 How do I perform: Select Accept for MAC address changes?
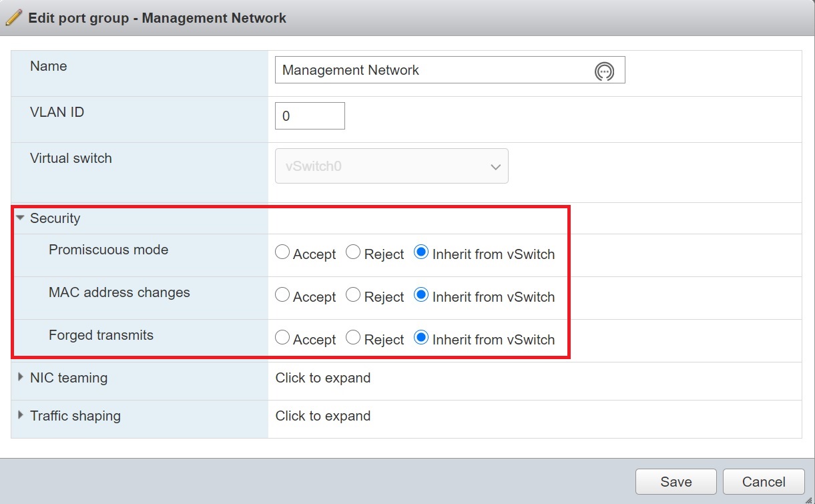[282, 295]
